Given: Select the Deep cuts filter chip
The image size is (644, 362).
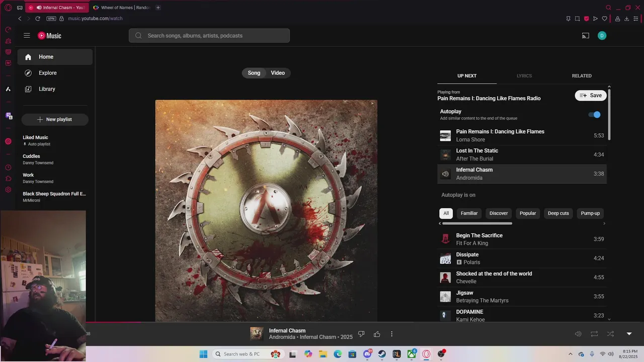Looking at the screenshot, I should (x=558, y=213).
